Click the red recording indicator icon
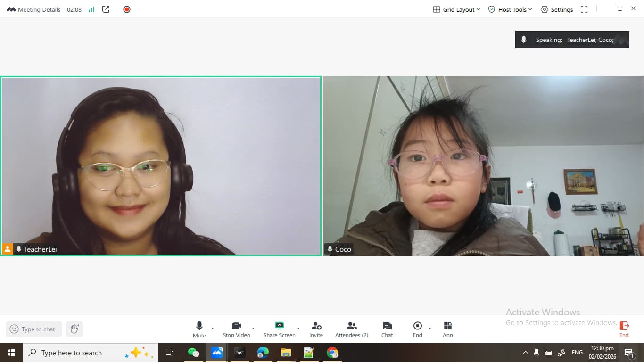This screenshot has height=362, width=644. [126, 9]
